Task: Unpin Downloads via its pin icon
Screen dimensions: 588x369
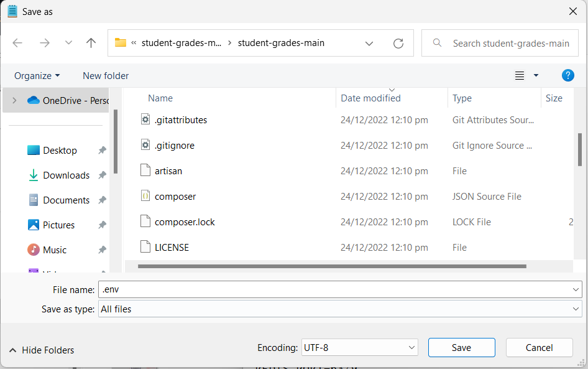Action: pyautogui.click(x=102, y=175)
